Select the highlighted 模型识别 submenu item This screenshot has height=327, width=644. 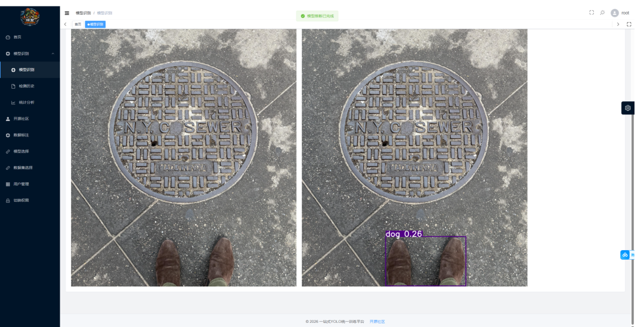tap(30, 70)
